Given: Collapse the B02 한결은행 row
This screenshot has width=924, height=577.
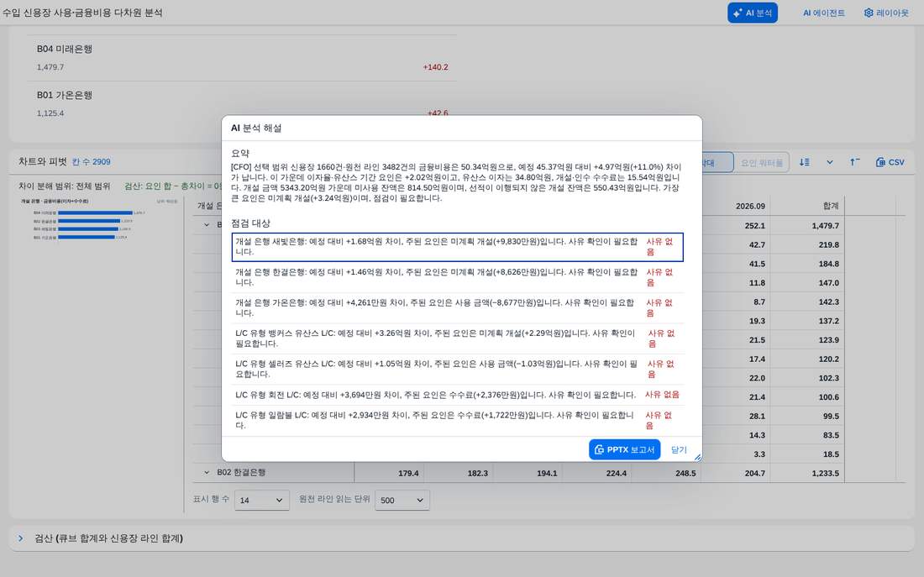Looking at the screenshot, I should point(207,473).
